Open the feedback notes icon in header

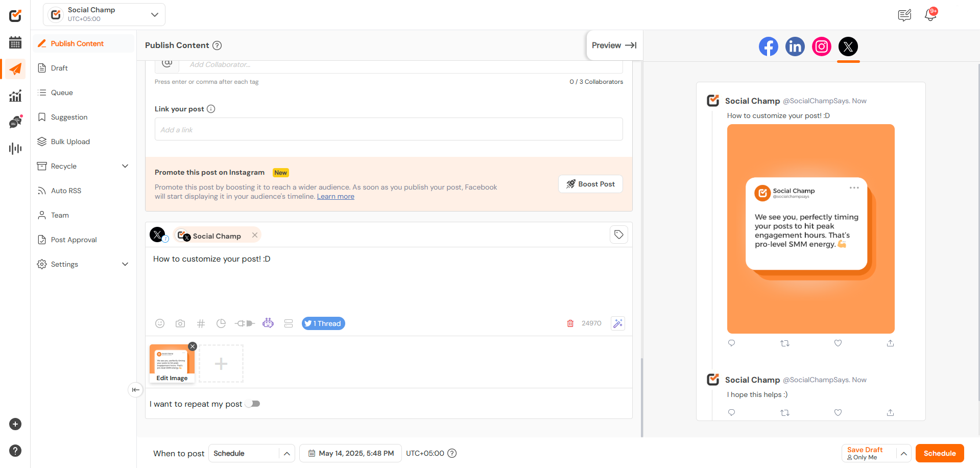click(x=904, y=15)
